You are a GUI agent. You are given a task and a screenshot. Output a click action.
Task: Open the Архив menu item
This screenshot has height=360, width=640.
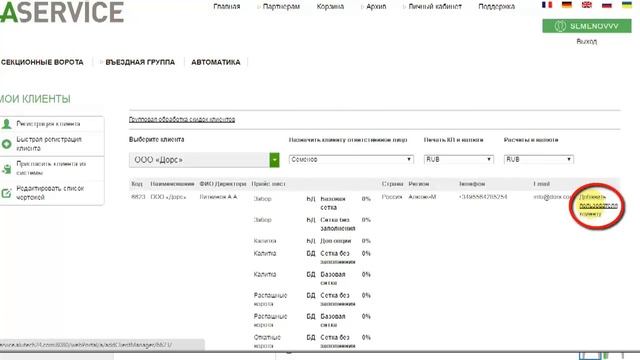tap(376, 7)
